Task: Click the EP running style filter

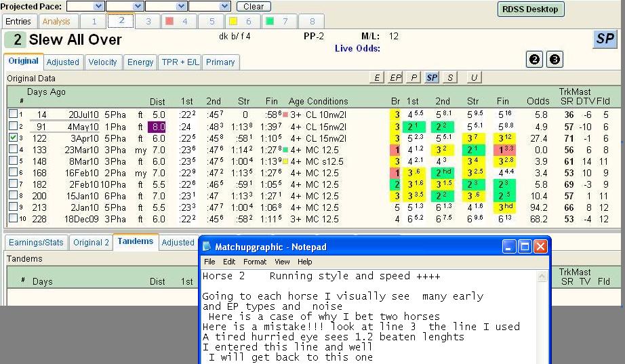Action: (395, 77)
